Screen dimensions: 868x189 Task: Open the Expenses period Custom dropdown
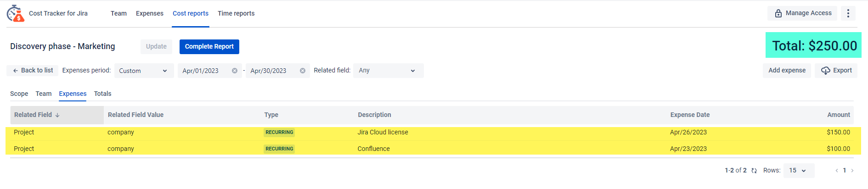point(144,71)
